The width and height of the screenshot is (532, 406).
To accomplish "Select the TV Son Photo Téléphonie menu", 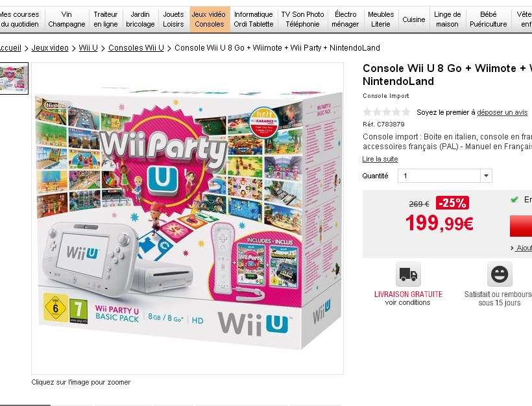I will tap(302, 19).
